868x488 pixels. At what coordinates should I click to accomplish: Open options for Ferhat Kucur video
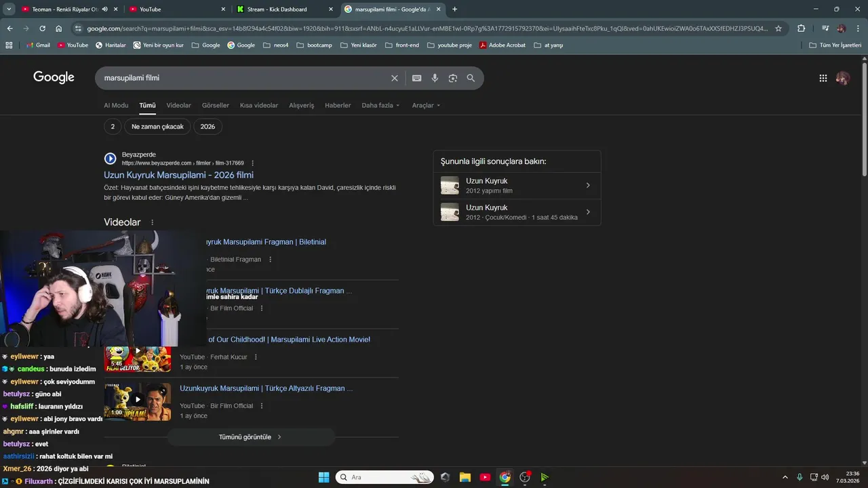(255, 357)
